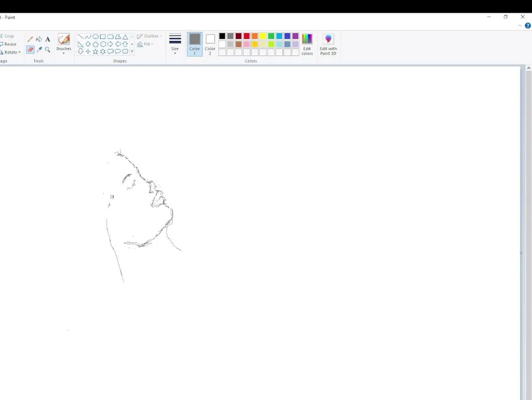Click Edit with Paint 3D

pos(328,44)
